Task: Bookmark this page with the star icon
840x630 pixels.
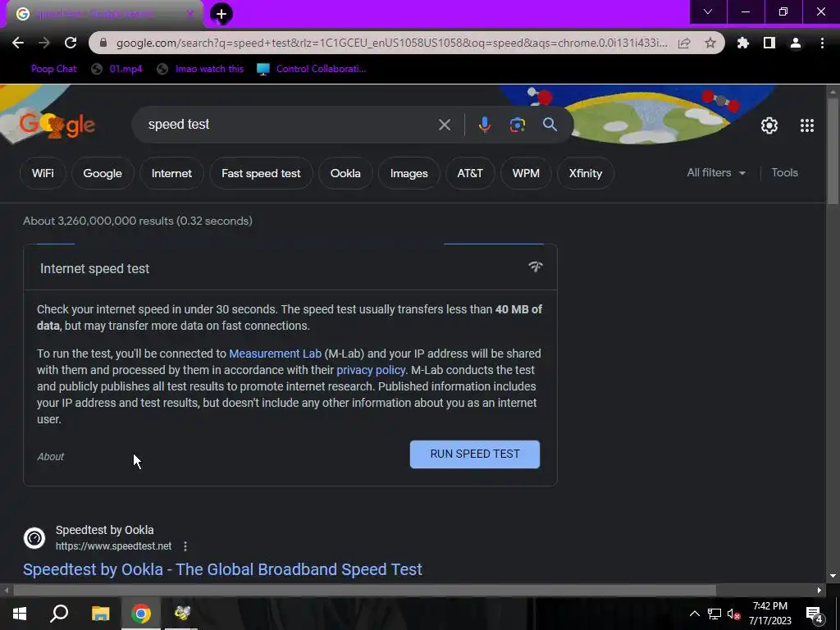Action: click(x=710, y=43)
